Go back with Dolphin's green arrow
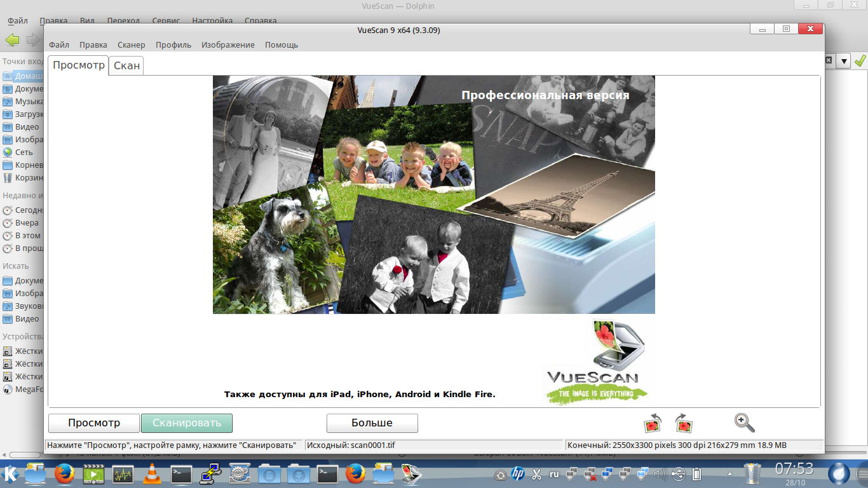868x488 pixels. [x=12, y=40]
